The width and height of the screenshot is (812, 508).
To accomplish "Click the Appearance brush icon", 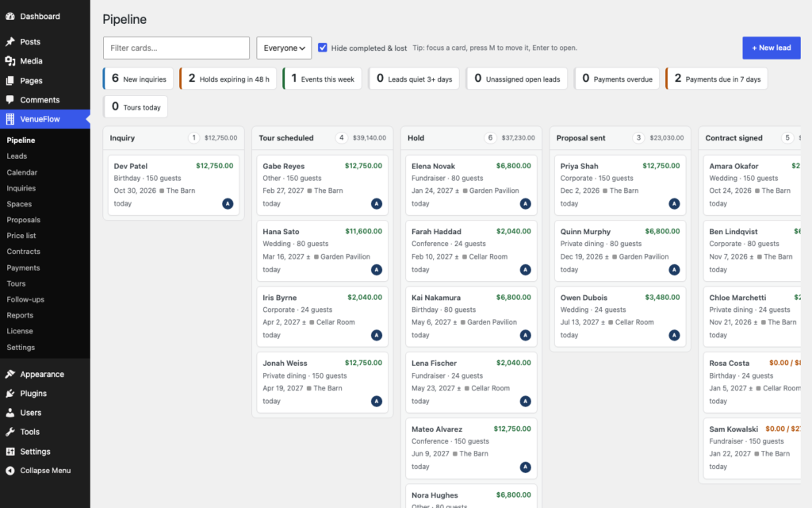I will [10, 374].
